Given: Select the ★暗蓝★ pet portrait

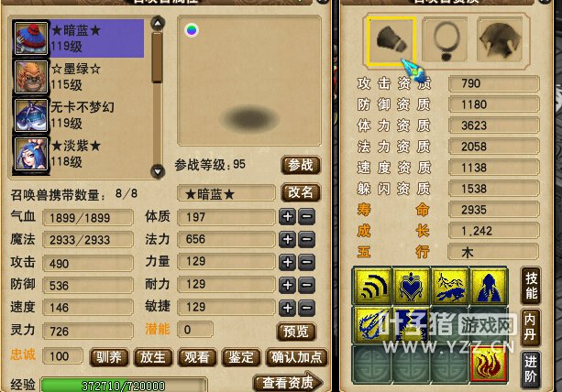Looking at the screenshot, I should tap(31, 38).
